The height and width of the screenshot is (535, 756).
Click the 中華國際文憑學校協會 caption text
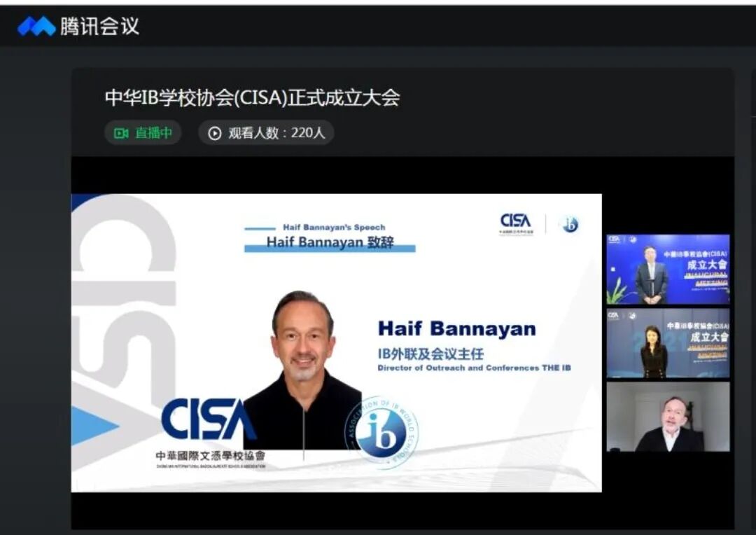pos(210,456)
